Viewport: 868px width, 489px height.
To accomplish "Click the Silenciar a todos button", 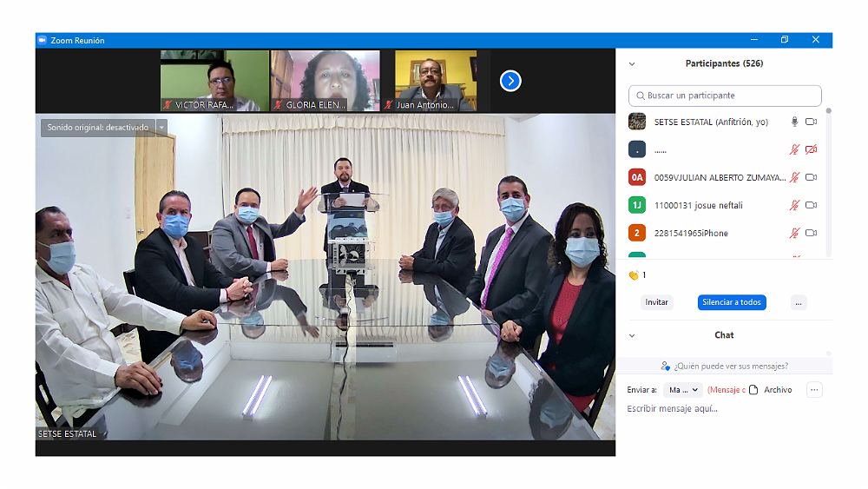I will [732, 302].
